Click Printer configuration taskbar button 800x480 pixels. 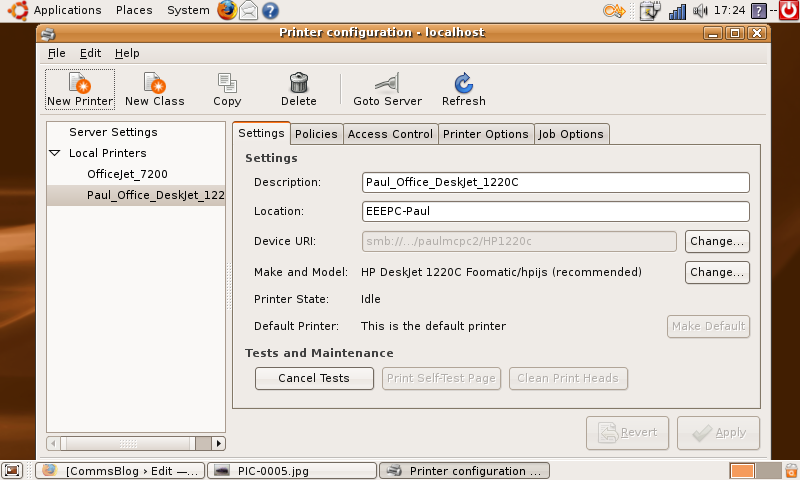pos(465,471)
